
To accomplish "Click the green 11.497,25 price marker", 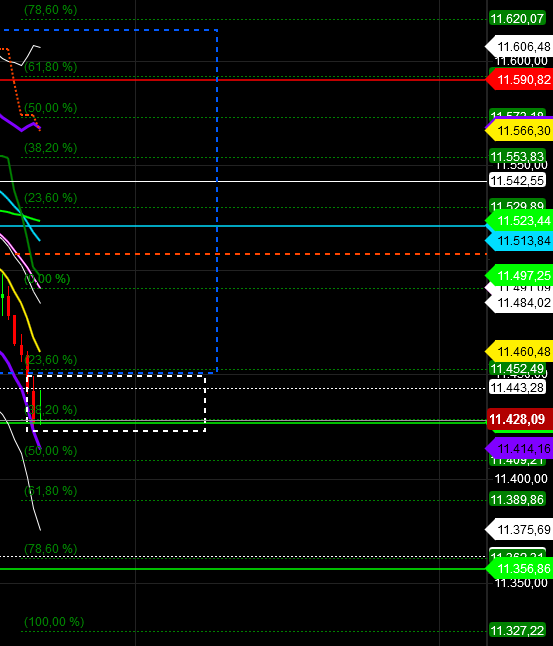I will (x=519, y=275).
